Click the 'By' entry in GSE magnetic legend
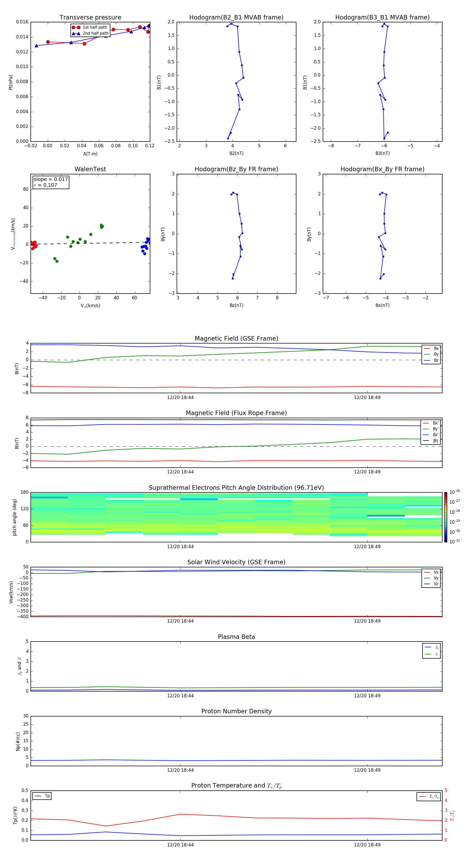 click(x=431, y=354)
